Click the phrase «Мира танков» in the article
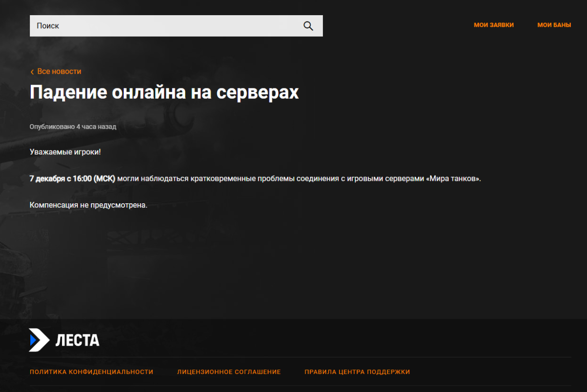The image size is (587, 392). coord(453,178)
